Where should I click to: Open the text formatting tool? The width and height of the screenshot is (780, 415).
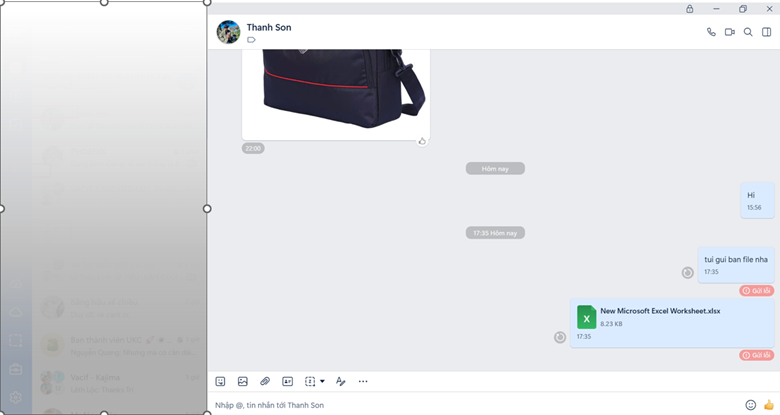click(340, 381)
